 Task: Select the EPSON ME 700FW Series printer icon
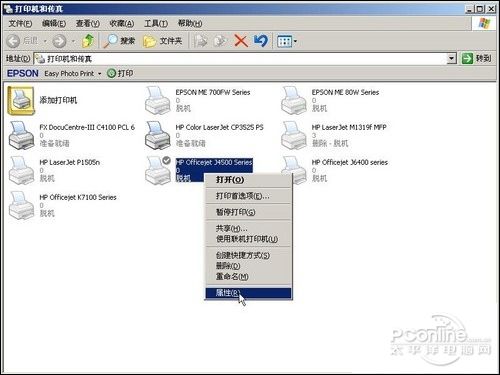tap(158, 101)
